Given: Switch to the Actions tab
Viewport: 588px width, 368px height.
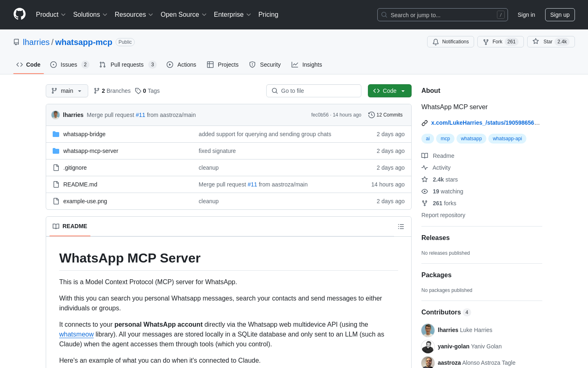Looking at the screenshot, I should (182, 65).
